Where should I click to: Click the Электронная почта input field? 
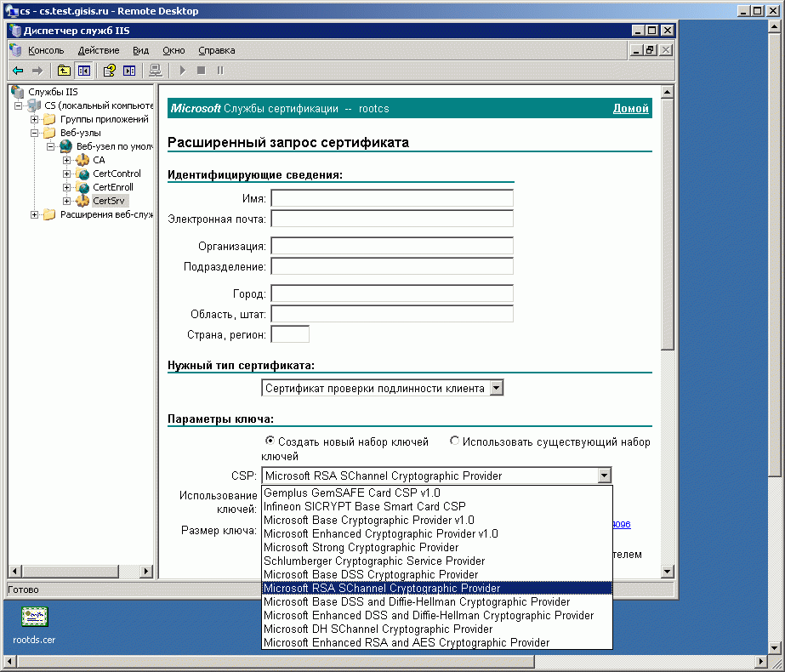tap(392, 219)
